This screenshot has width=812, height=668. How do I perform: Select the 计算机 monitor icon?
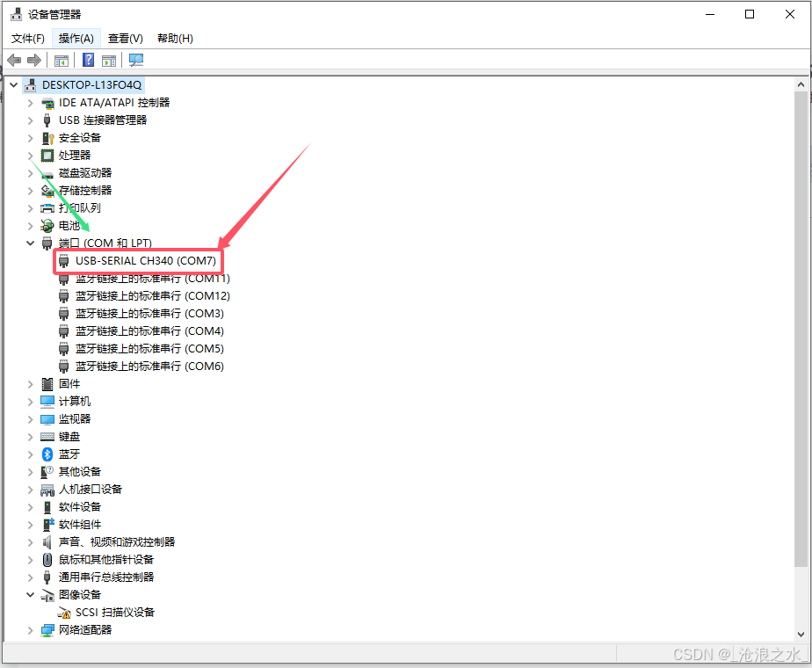[47, 402]
